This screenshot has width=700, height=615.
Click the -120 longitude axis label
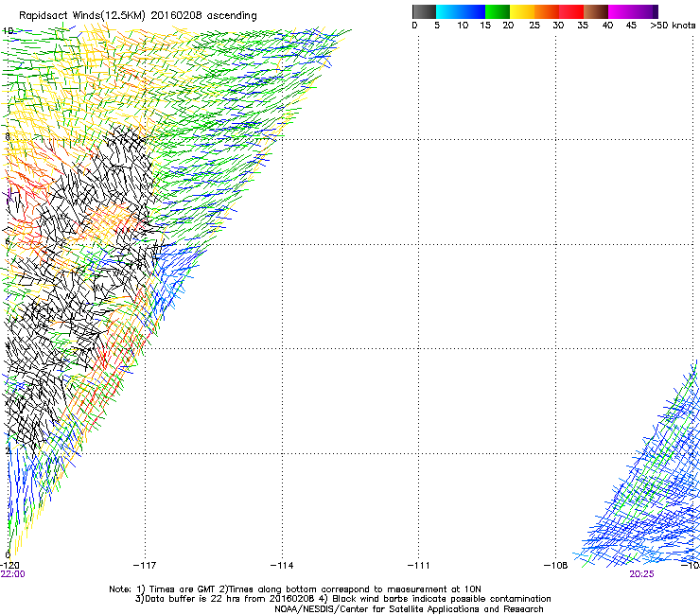click(9, 566)
